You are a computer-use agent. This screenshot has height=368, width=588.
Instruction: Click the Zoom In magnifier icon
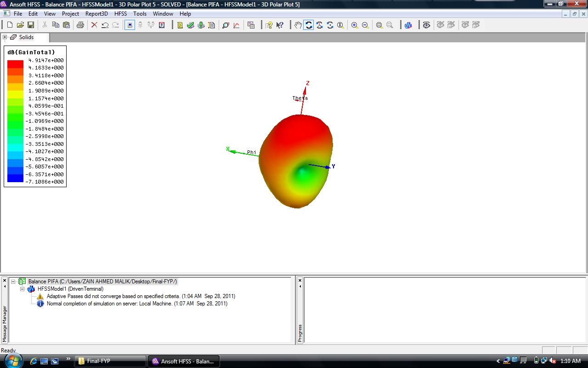point(355,25)
